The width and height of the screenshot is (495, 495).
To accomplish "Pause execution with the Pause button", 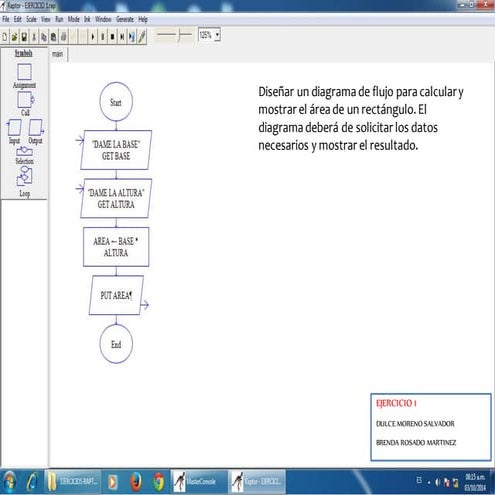I will coord(103,37).
